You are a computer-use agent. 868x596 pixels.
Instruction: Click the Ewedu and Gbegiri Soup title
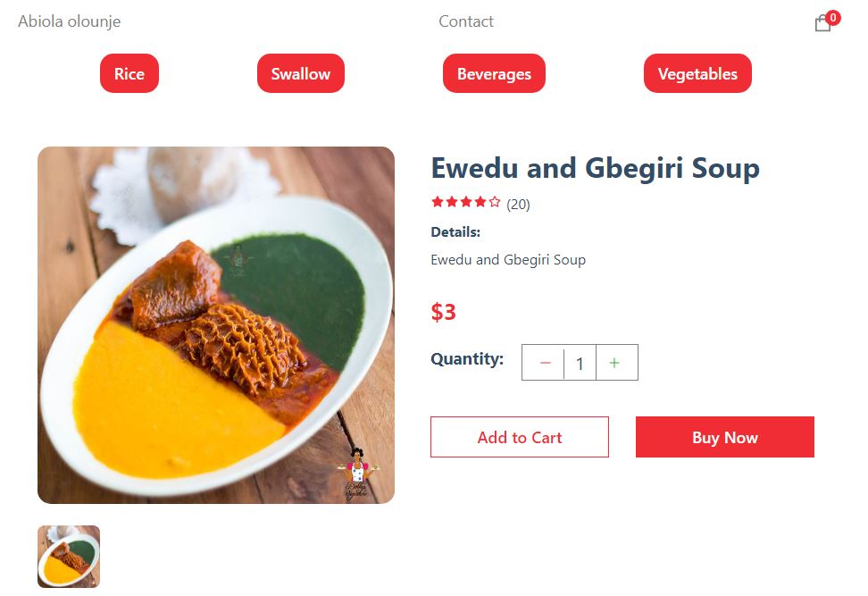[595, 168]
